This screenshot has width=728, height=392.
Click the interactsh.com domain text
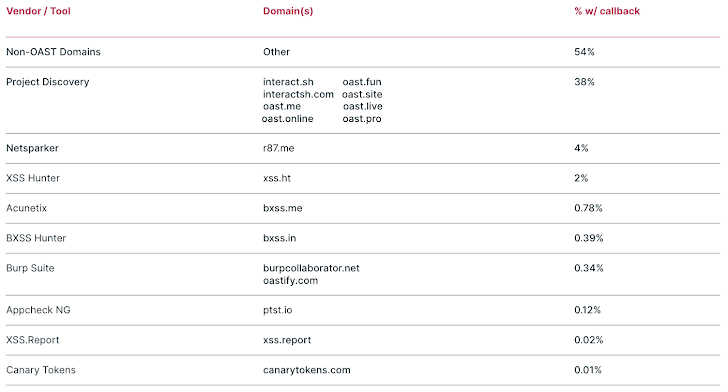[298, 94]
